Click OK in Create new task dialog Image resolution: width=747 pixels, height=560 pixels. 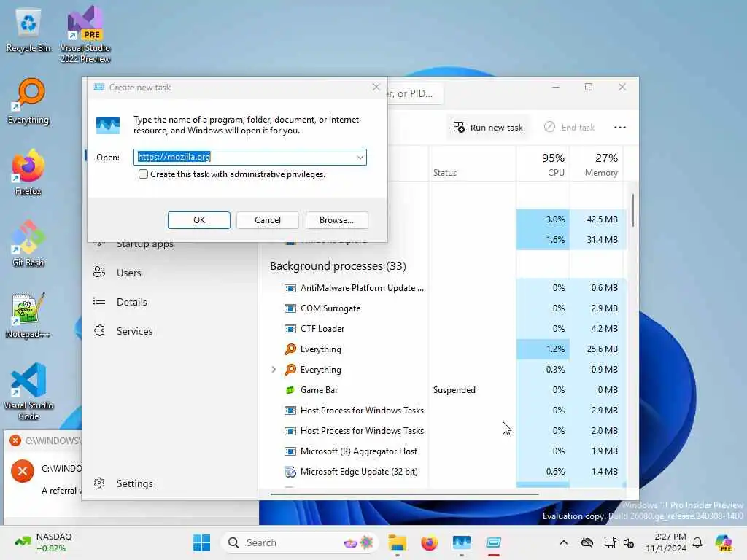coord(199,220)
